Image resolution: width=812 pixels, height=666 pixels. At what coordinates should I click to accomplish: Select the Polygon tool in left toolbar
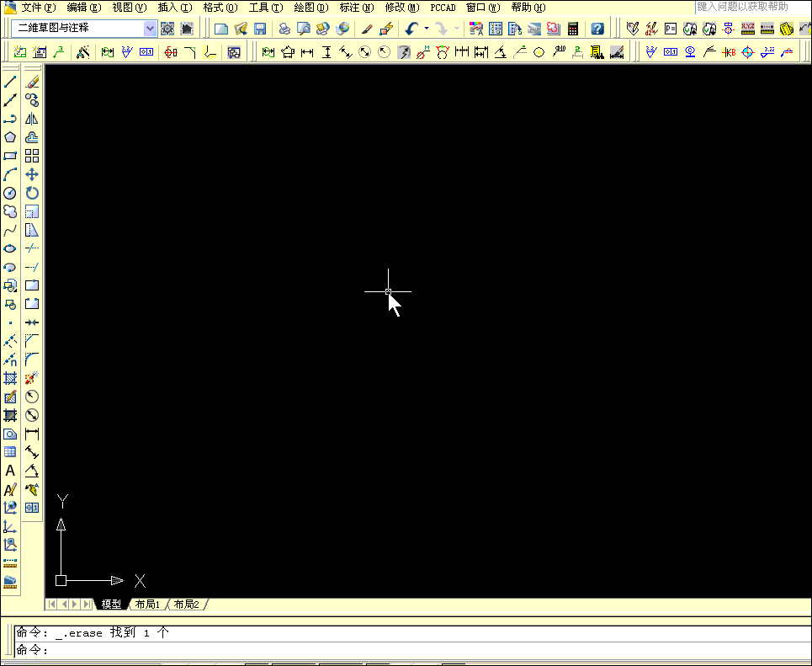click(9, 136)
